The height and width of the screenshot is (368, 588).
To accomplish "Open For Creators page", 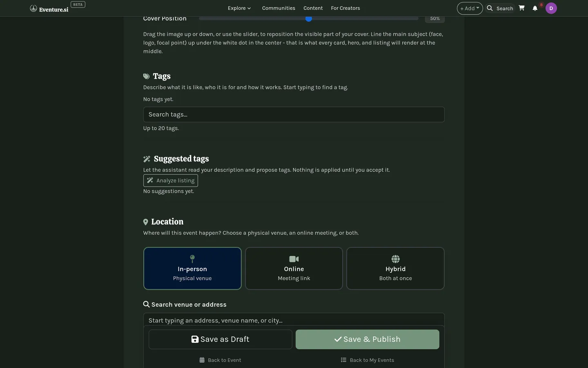I will click(345, 8).
